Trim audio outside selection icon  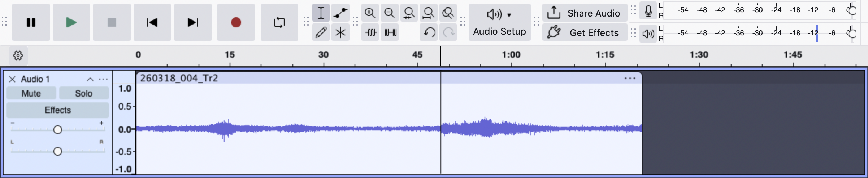(370, 32)
